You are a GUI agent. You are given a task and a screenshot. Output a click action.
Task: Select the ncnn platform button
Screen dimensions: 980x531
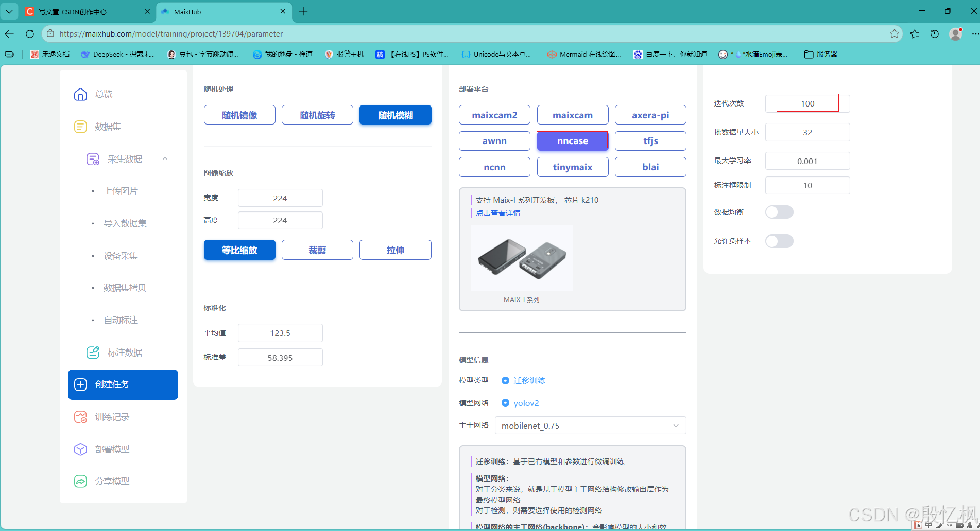coord(494,167)
